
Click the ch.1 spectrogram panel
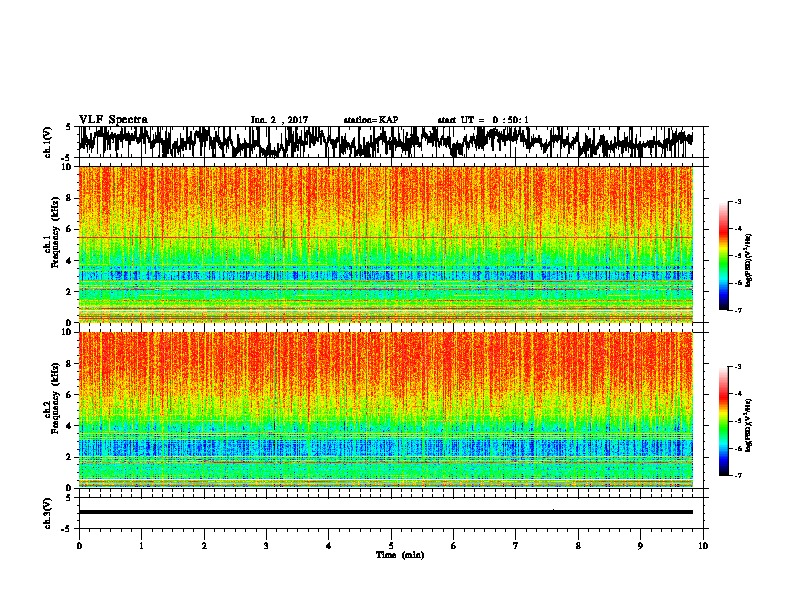click(x=386, y=244)
